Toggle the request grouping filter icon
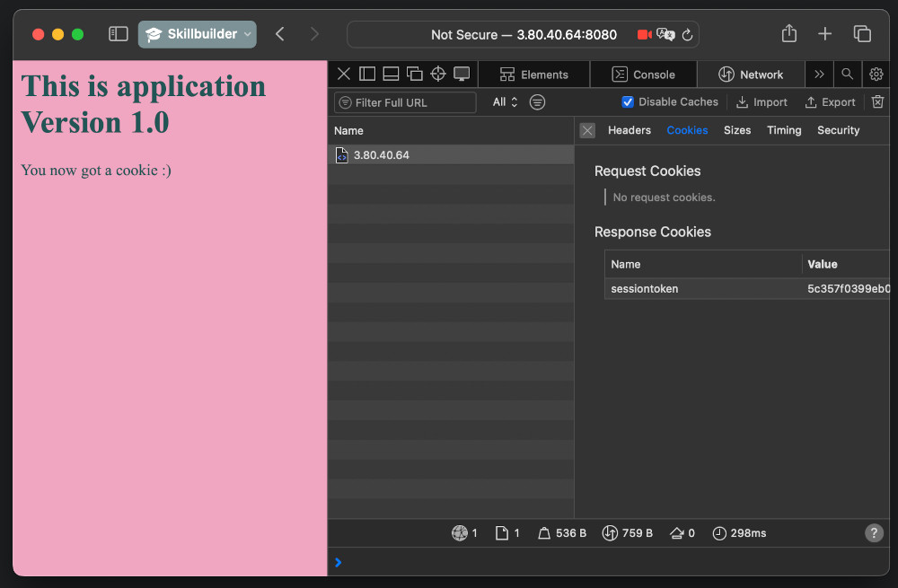This screenshot has width=898, height=588. pyautogui.click(x=537, y=102)
